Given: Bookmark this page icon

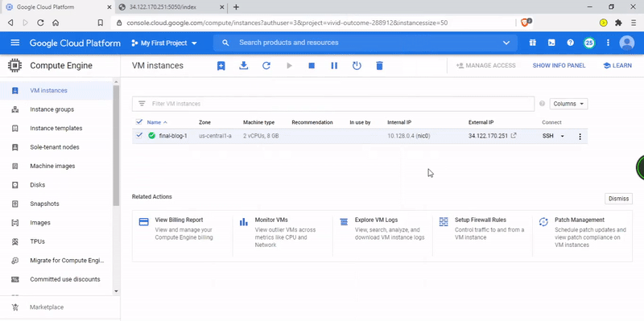Looking at the screenshot, I should 100,23.
